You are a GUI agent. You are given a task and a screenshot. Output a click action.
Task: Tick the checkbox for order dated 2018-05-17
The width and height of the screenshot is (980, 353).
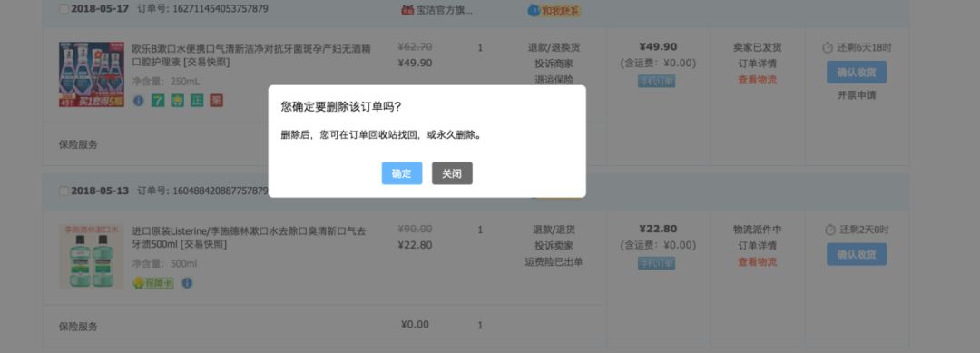[64, 9]
